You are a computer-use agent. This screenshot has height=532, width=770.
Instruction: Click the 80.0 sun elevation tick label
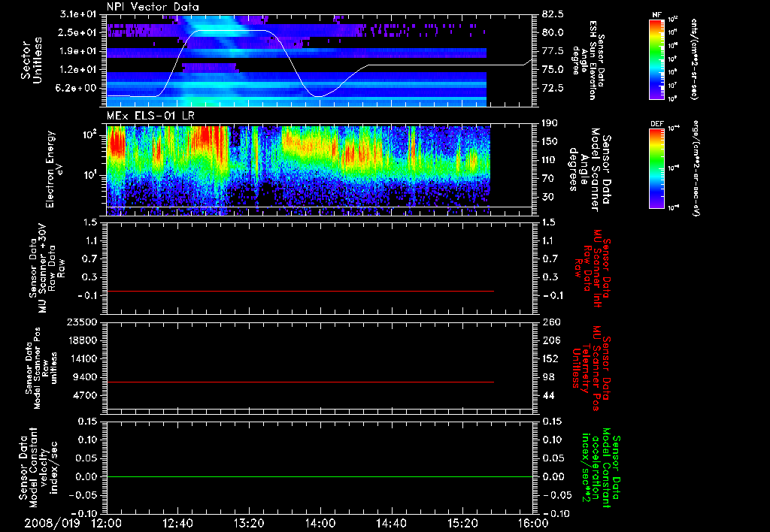click(553, 32)
